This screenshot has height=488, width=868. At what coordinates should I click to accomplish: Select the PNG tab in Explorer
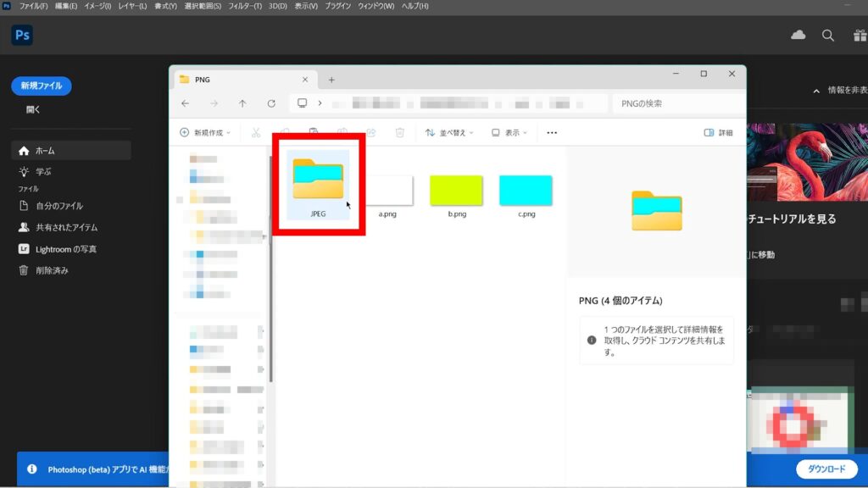tap(247, 80)
